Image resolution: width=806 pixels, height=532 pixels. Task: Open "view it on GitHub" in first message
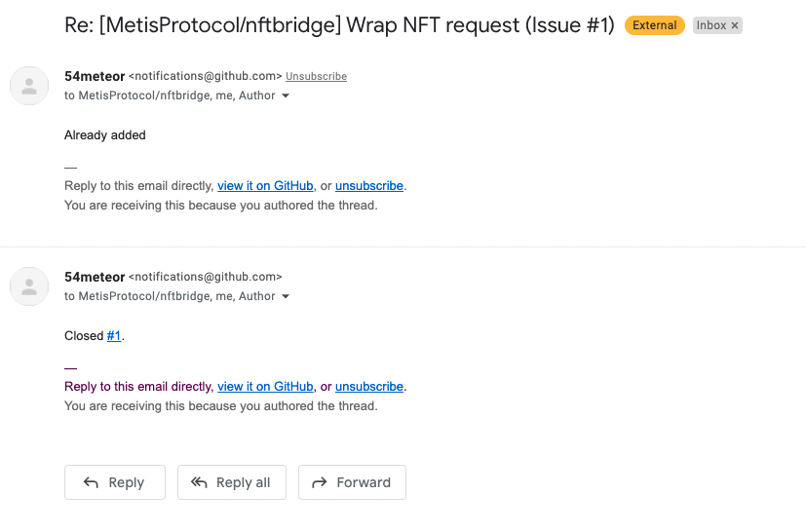[265, 186]
